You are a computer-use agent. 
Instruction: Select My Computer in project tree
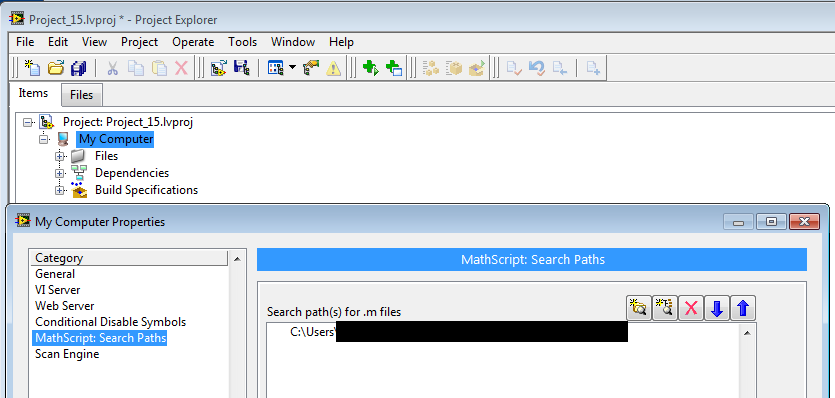(x=115, y=140)
